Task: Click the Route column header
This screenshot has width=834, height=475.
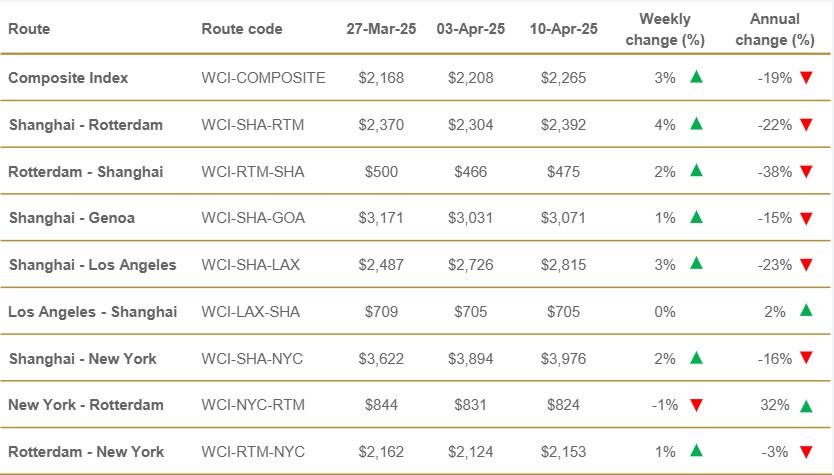Action: [x=29, y=29]
